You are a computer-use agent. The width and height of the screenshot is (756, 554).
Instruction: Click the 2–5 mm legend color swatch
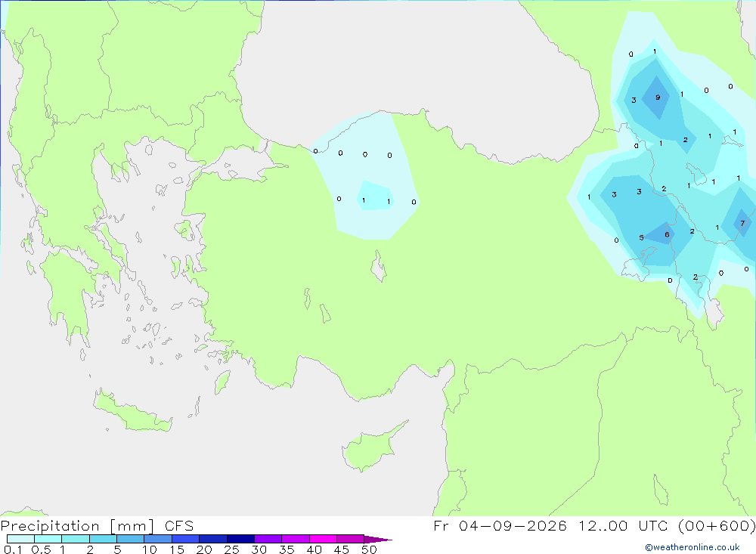[x=103, y=539]
